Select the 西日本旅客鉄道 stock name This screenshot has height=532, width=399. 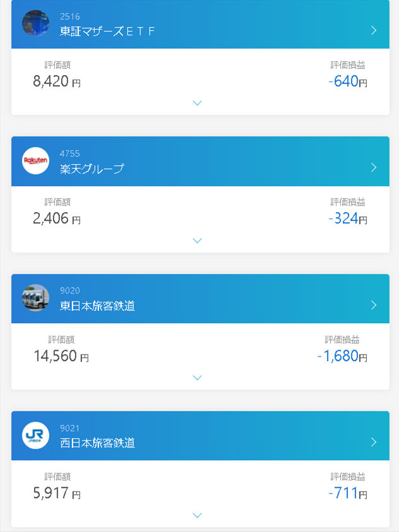[98, 443]
